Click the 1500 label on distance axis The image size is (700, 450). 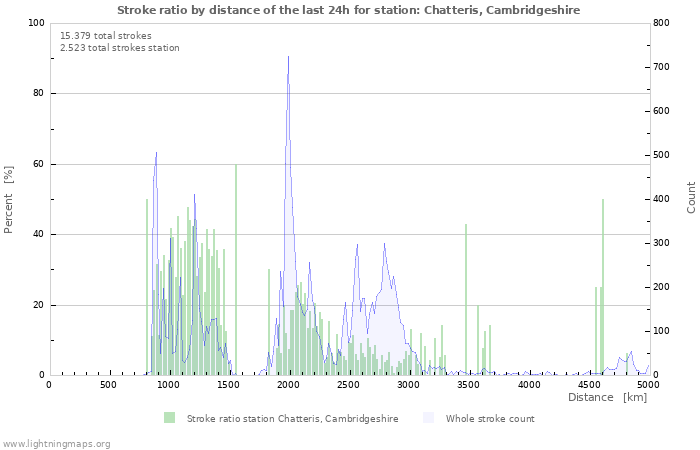[228, 385]
